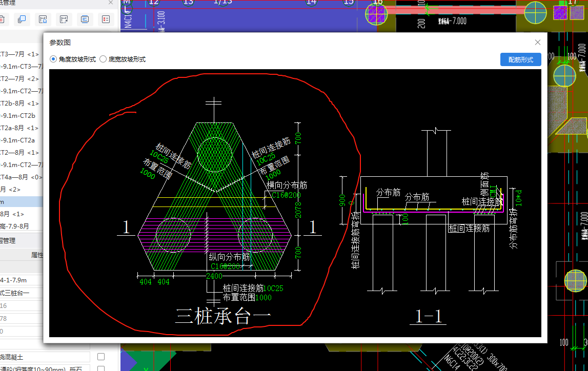Click the 三桩承台一 diagram title

(x=224, y=316)
